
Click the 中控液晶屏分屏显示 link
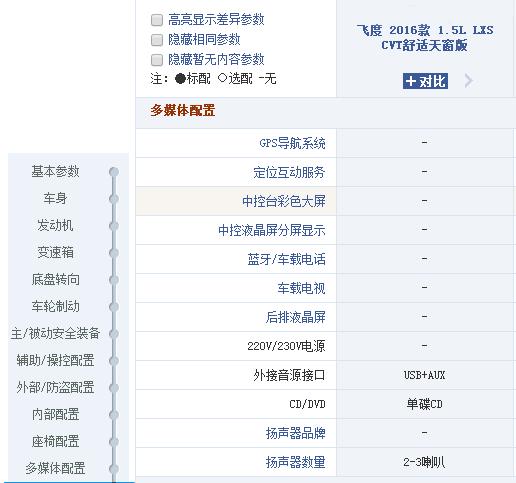click(x=272, y=230)
